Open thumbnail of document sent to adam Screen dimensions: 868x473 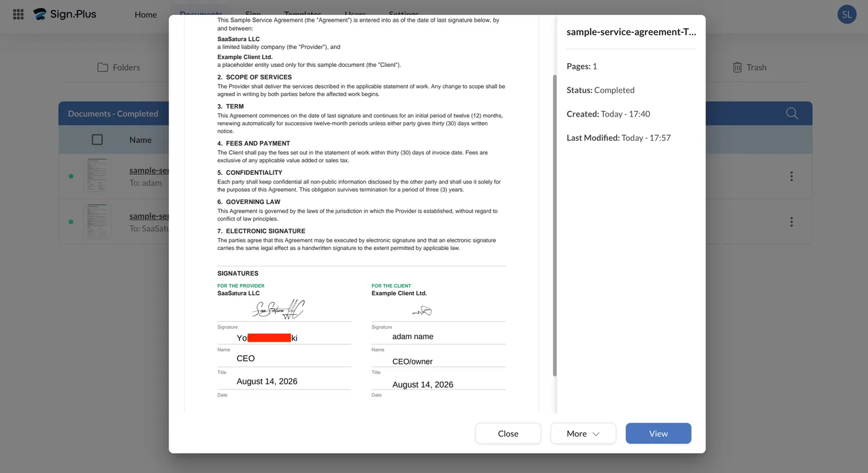tap(97, 175)
